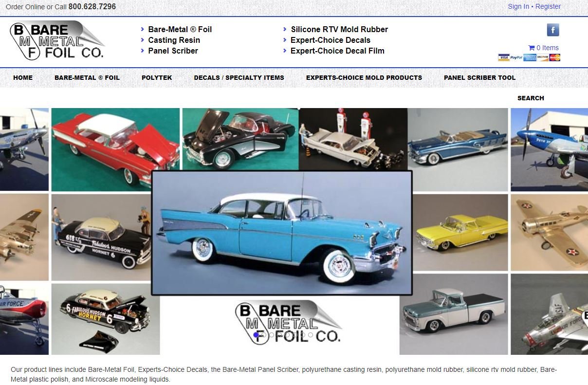Open the Bare-Metal ® Foil navigation menu

[87, 77]
